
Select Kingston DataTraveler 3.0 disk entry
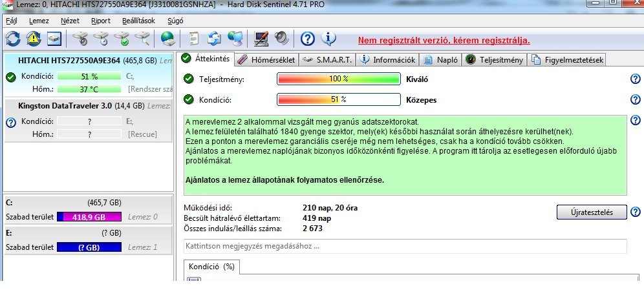click(87, 120)
